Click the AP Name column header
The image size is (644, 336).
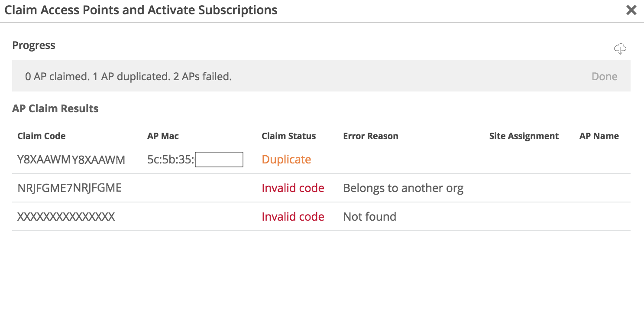599,136
